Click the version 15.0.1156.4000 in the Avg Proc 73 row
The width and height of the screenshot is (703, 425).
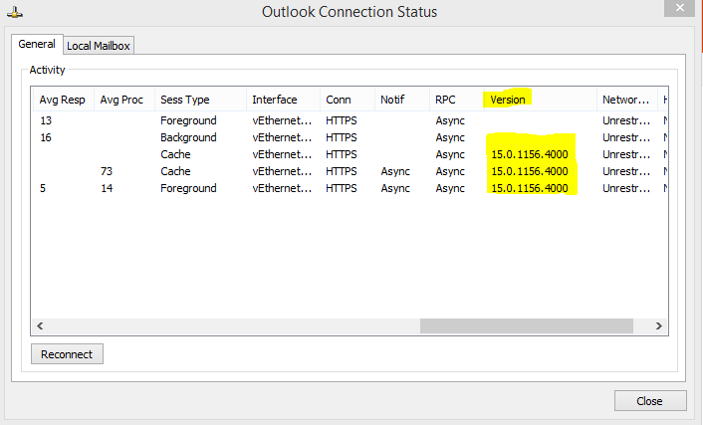(529, 171)
